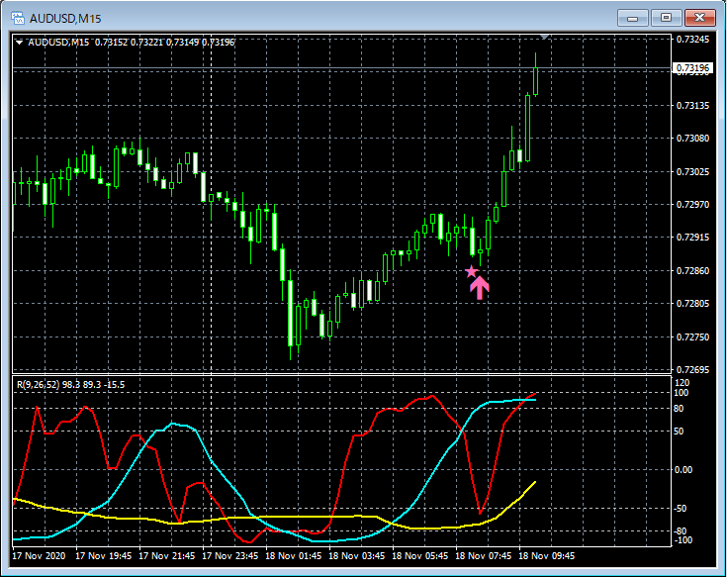Click the latest green candle at far right
The height and width of the screenshot is (577, 728).
[535, 79]
